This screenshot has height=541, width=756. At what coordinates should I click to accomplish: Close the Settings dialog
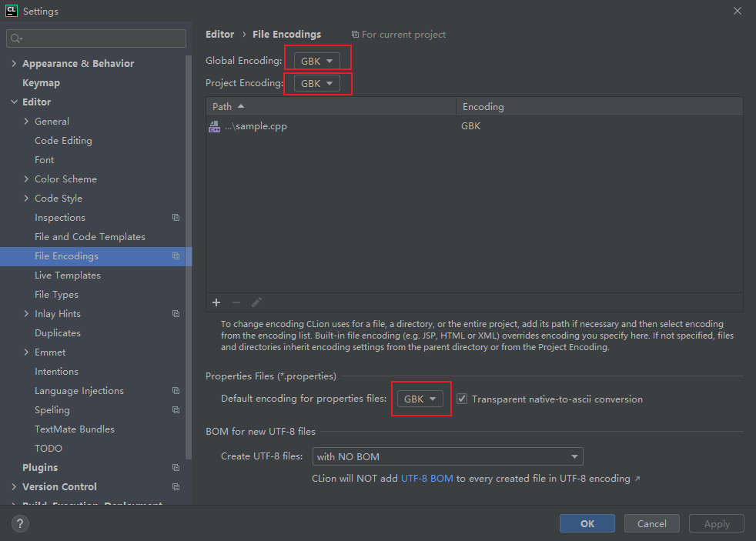738,11
